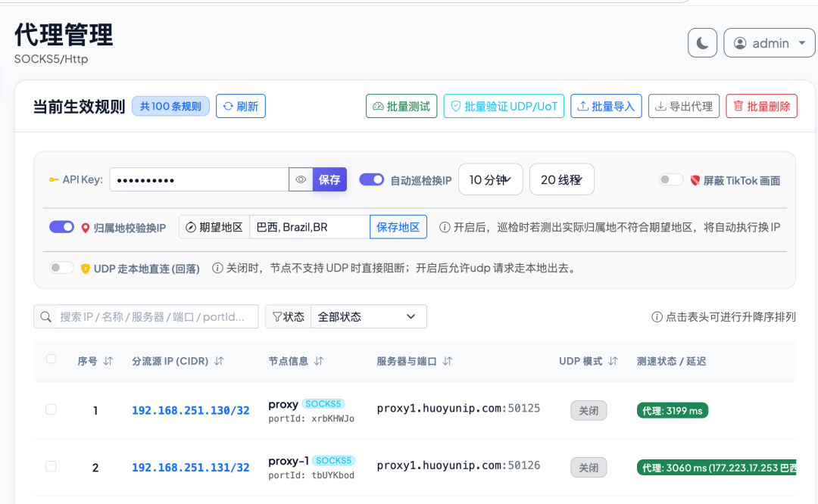Click 代理: 3199 ms status badge
The height and width of the screenshot is (504, 818).
(672, 411)
